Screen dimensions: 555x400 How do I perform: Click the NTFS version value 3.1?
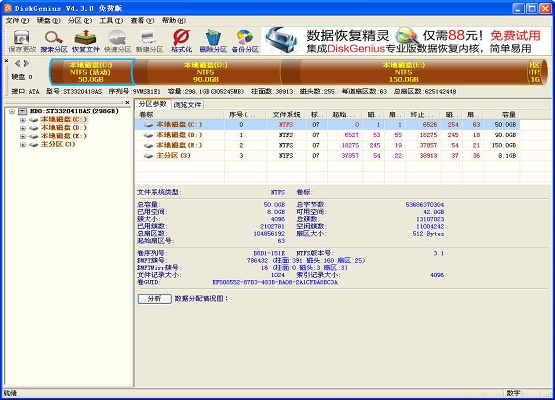tap(439, 253)
